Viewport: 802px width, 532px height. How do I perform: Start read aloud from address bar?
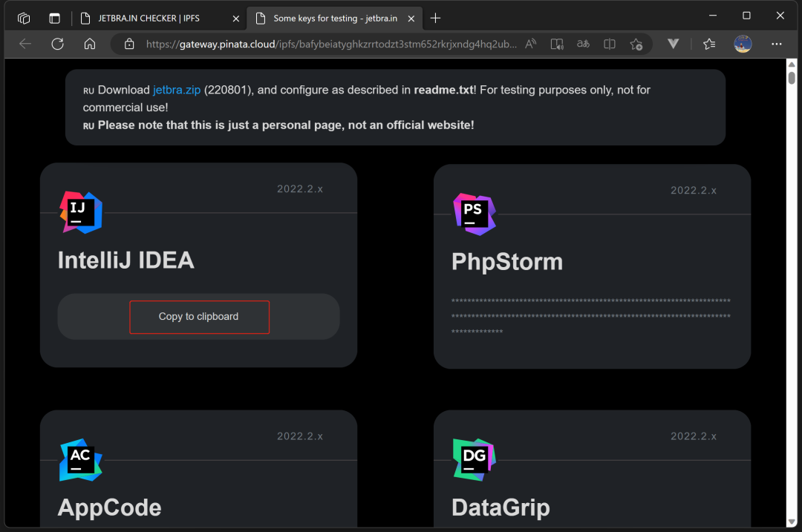click(531, 44)
